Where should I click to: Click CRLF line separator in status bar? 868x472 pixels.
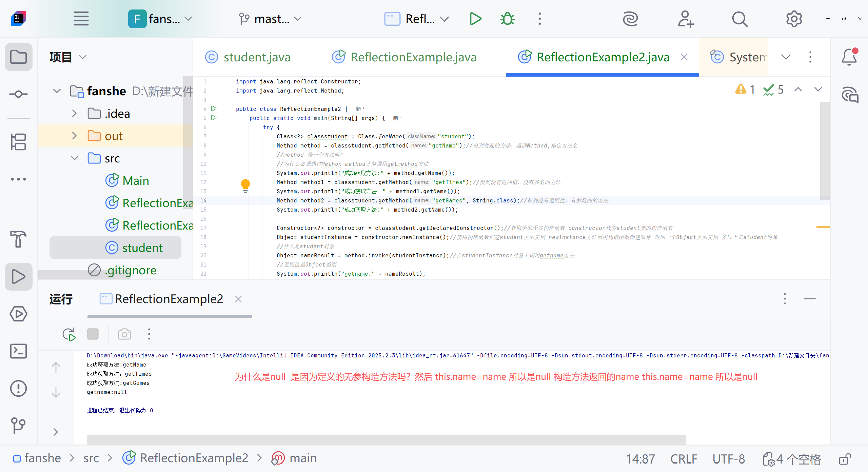pos(684,459)
